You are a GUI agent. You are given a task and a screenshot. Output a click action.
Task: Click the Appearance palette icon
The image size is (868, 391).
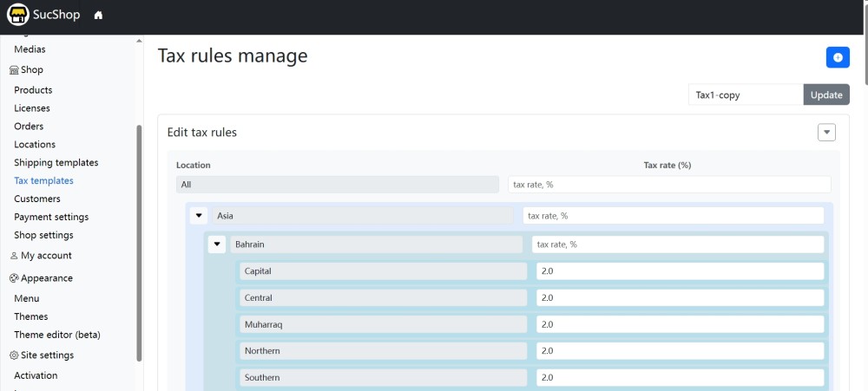pyautogui.click(x=14, y=278)
